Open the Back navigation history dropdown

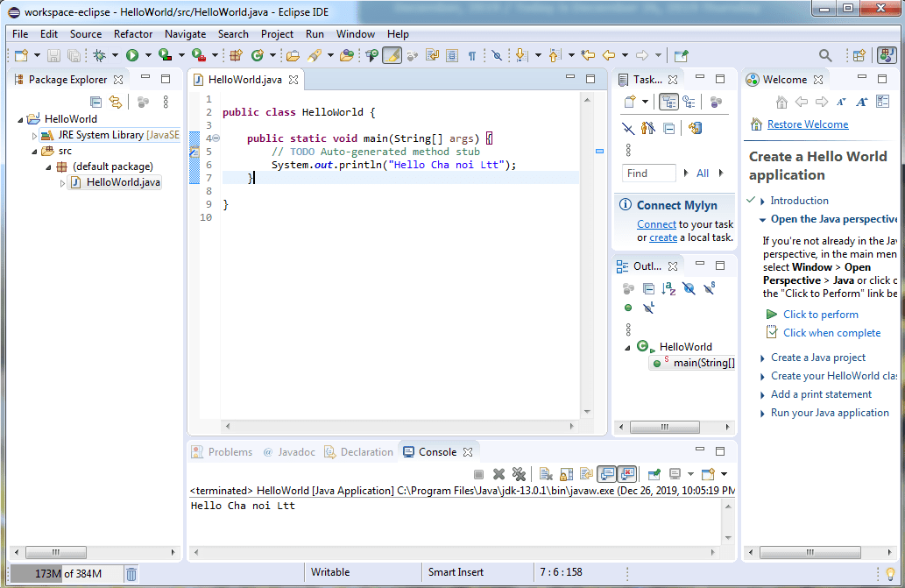(x=625, y=55)
